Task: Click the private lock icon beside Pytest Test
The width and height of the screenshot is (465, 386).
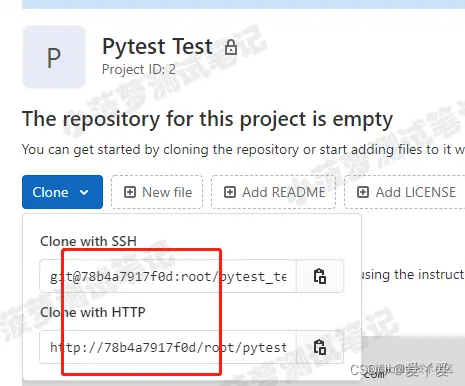Action: click(231, 47)
